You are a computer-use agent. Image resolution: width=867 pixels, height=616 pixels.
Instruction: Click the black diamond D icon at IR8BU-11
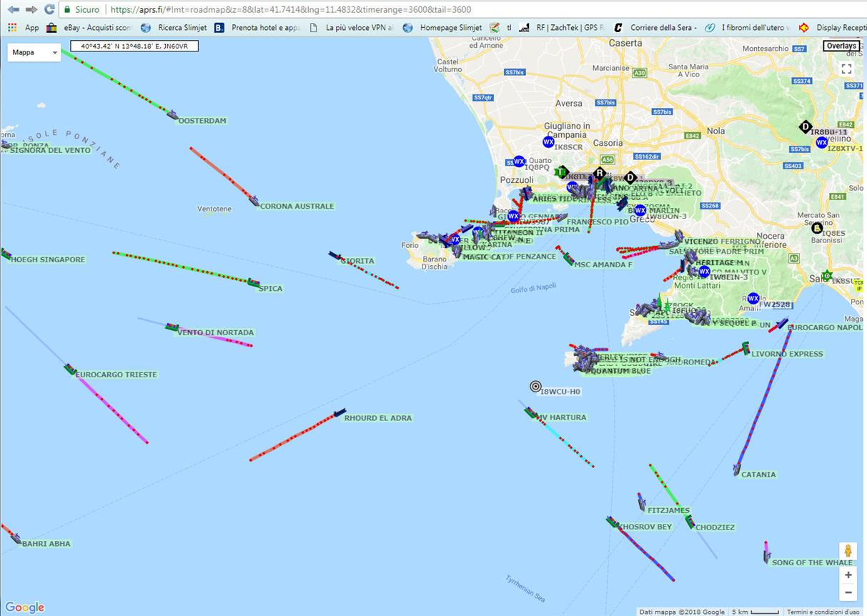tap(806, 127)
